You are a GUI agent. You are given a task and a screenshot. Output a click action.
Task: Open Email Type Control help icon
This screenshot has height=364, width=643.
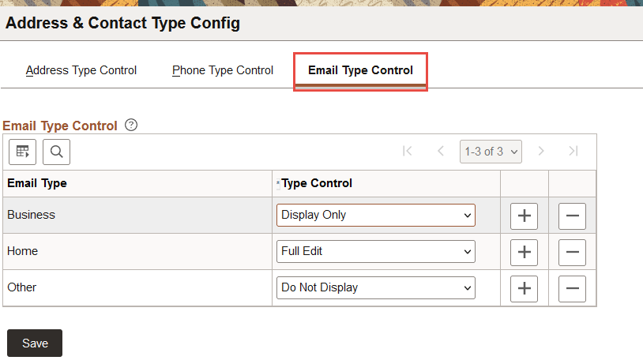click(x=131, y=125)
